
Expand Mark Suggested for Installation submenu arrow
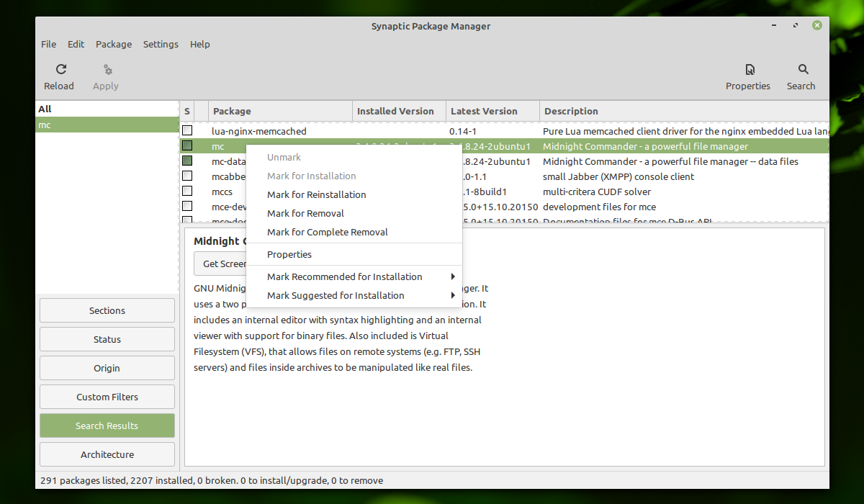click(x=453, y=295)
